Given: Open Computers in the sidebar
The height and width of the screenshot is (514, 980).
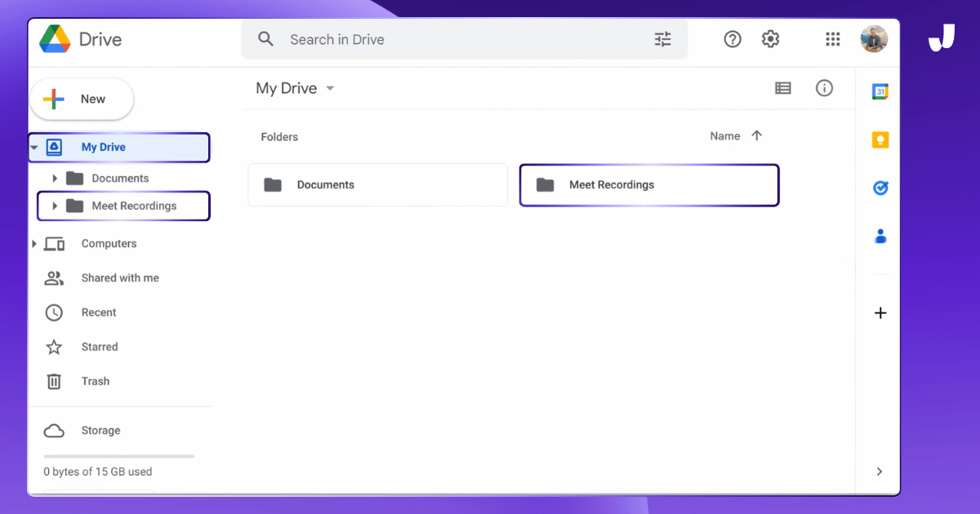Looking at the screenshot, I should [x=109, y=244].
